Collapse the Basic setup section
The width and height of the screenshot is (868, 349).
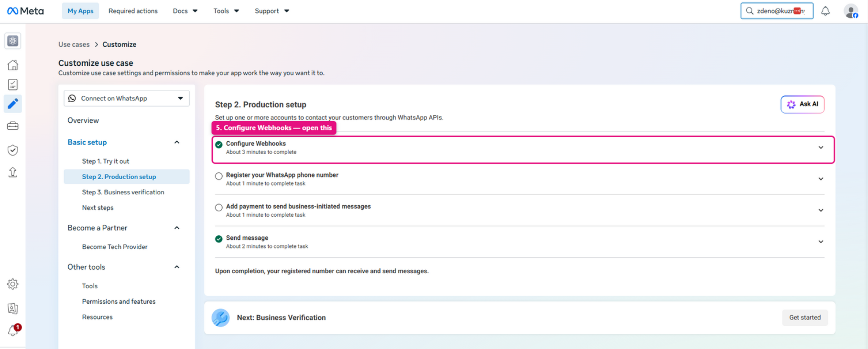[177, 142]
